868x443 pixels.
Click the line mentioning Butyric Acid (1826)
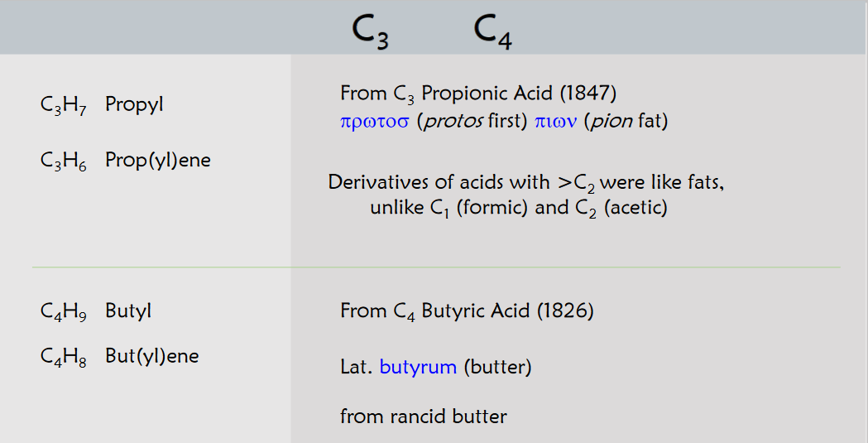467,312
